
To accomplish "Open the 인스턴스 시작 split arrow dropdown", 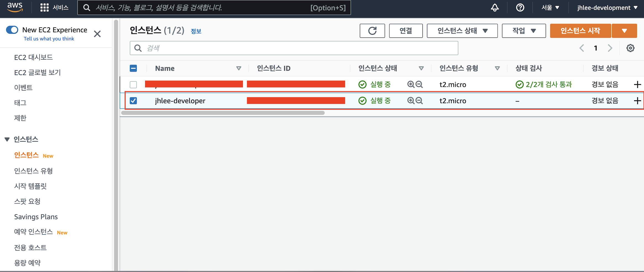I will [x=624, y=31].
